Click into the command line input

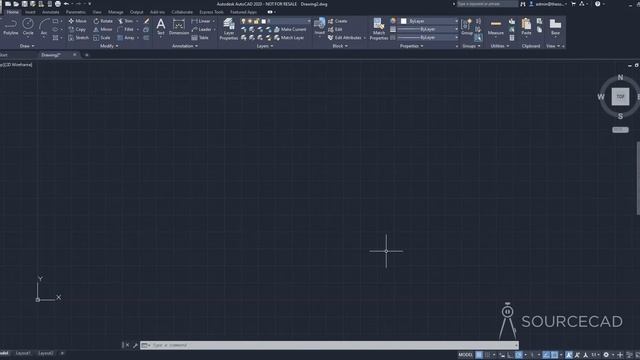click(329, 345)
